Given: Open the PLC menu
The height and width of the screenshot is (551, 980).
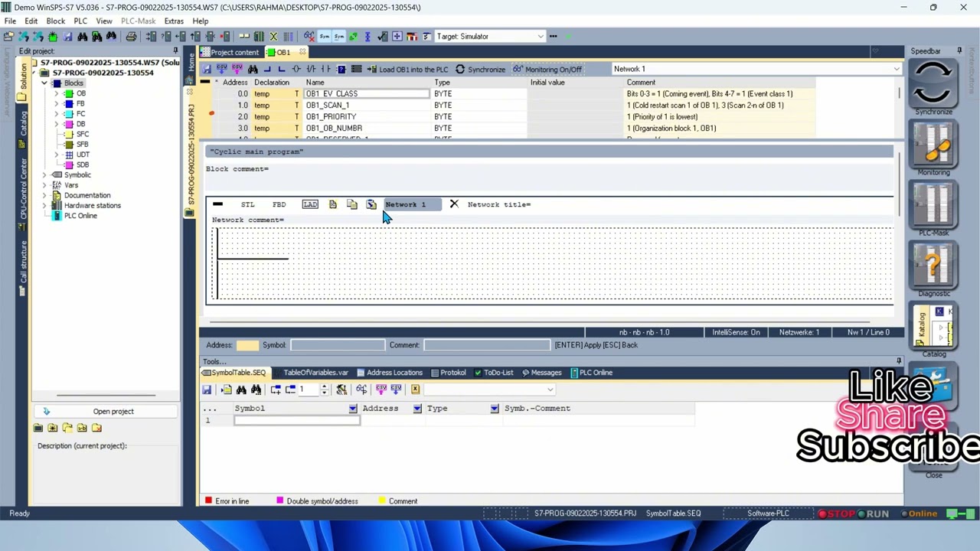Looking at the screenshot, I should (80, 21).
